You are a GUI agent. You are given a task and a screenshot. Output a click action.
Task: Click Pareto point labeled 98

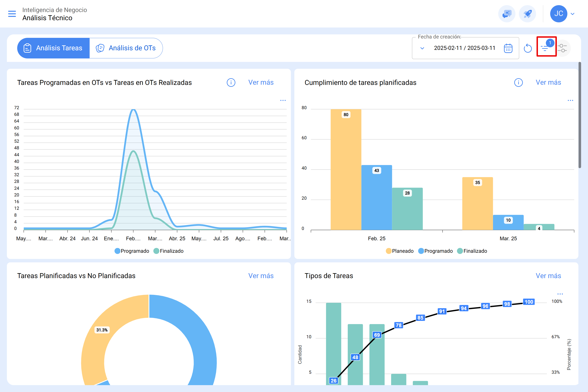click(507, 304)
